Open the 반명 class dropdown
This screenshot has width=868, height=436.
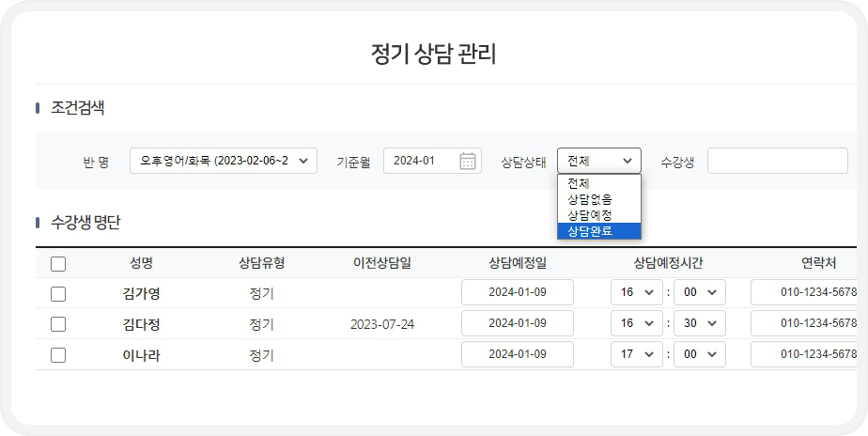[224, 161]
